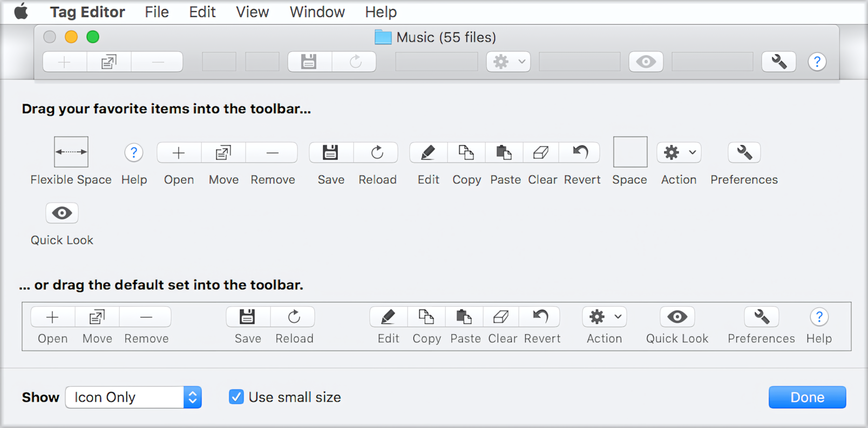Click the reload arrow in window toolbar
This screenshot has width=868, height=428.
pos(355,62)
